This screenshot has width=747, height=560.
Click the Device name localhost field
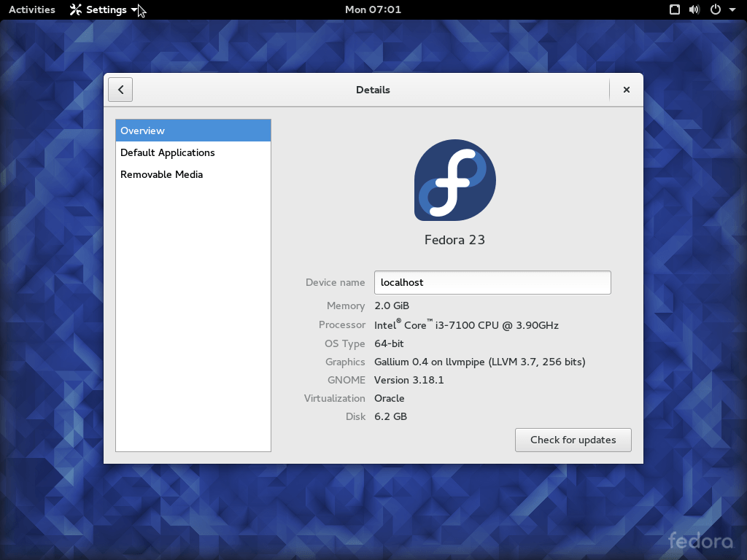click(x=492, y=282)
